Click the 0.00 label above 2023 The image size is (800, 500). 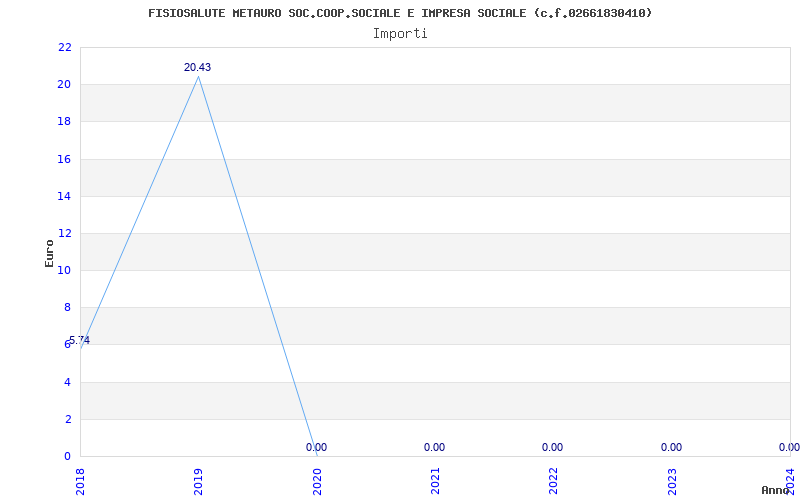[x=671, y=447]
